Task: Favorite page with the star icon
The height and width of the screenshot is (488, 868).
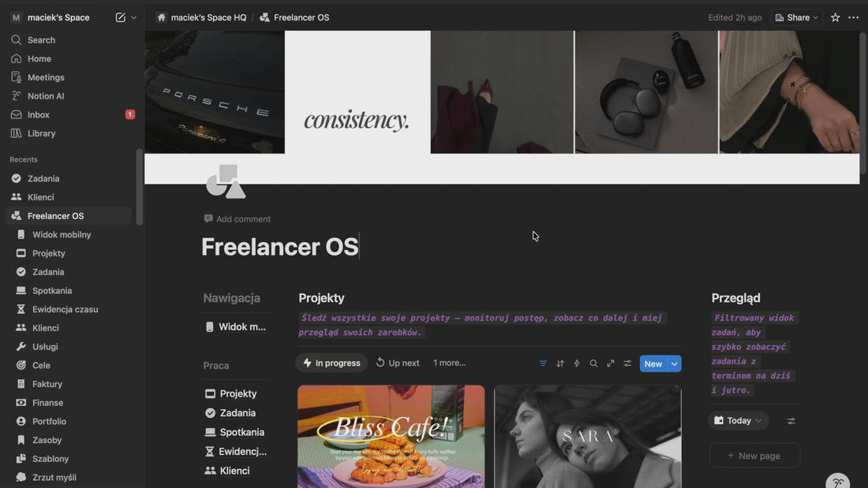Action: pos(836,17)
